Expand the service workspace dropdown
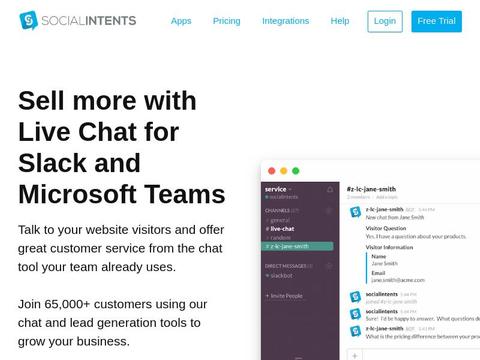The height and width of the screenshot is (360, 480). 278,189
